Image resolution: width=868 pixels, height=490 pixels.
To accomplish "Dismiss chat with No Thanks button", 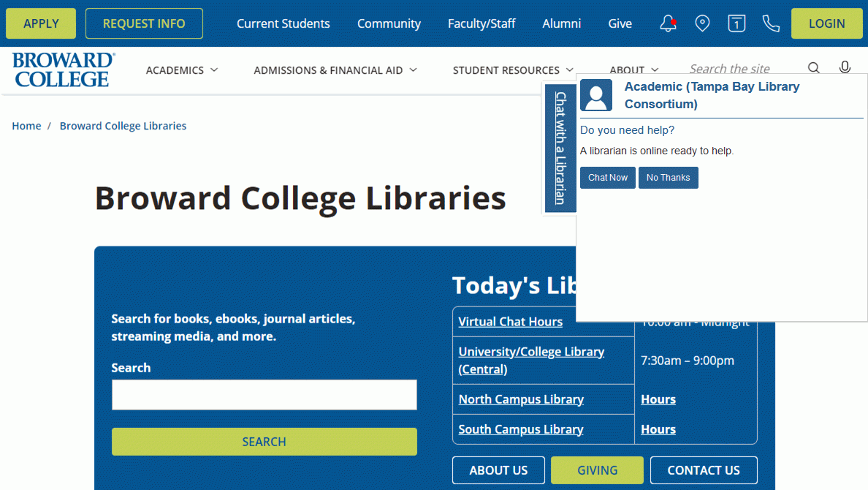I will coord(668,178).
